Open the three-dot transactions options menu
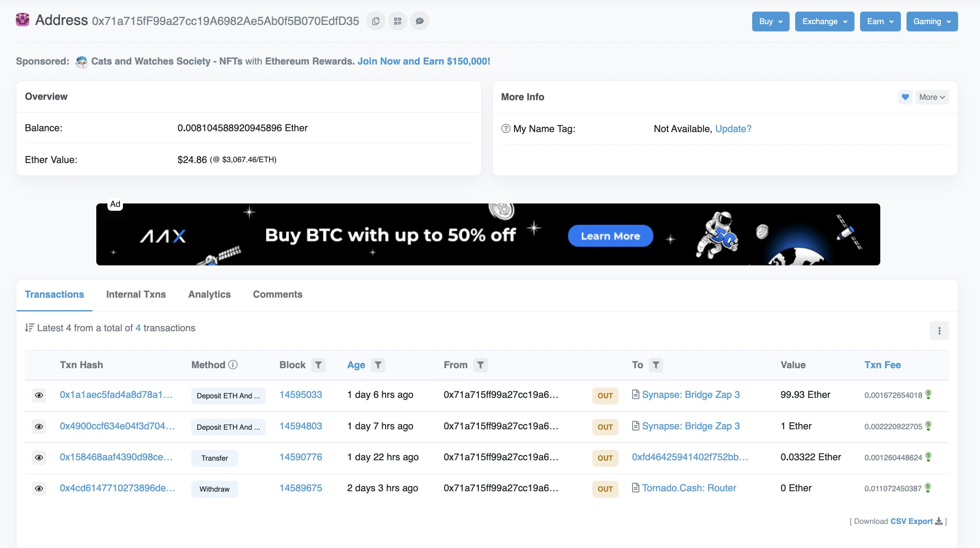 pos(939,331)
